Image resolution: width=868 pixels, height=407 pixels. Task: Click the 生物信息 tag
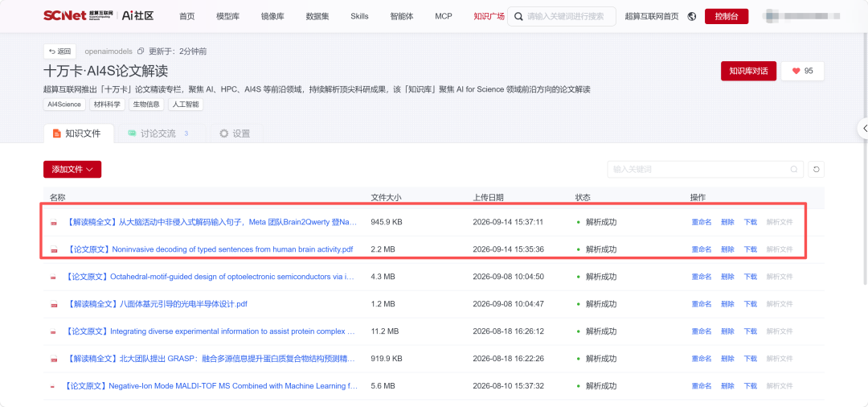[x=145, y=104]
